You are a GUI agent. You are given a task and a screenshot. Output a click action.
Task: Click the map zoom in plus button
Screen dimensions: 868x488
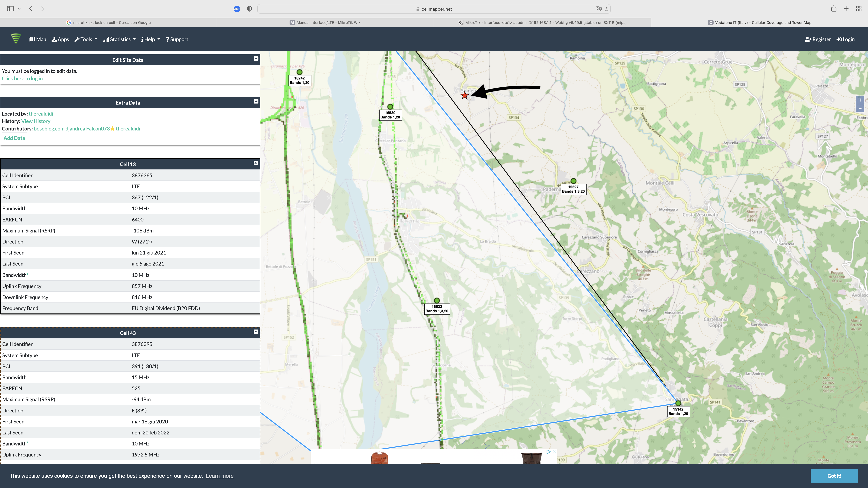pyautogui.click(x=860, y=100)
